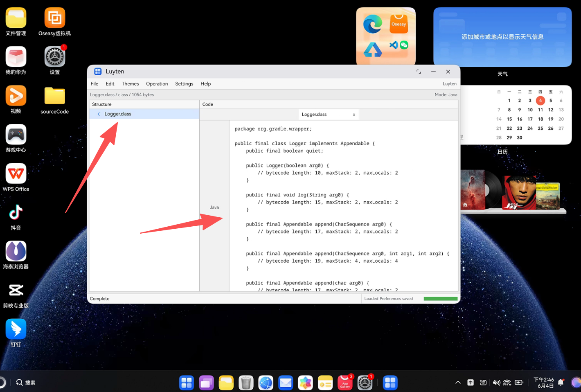The height and width of the screenshot is (392, 581).
Task: Open 游戏中心 desktop icon
Action: pyautogui.click(x=16, y=139)
